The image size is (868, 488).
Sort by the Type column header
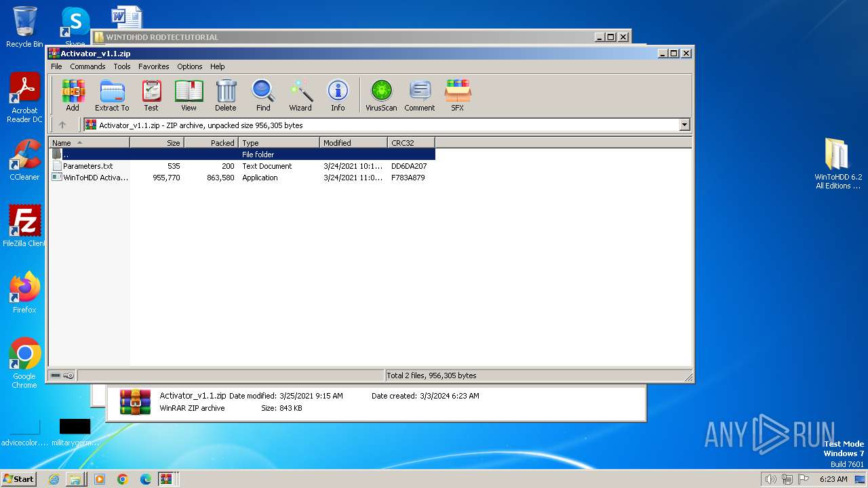click(279, 142)
